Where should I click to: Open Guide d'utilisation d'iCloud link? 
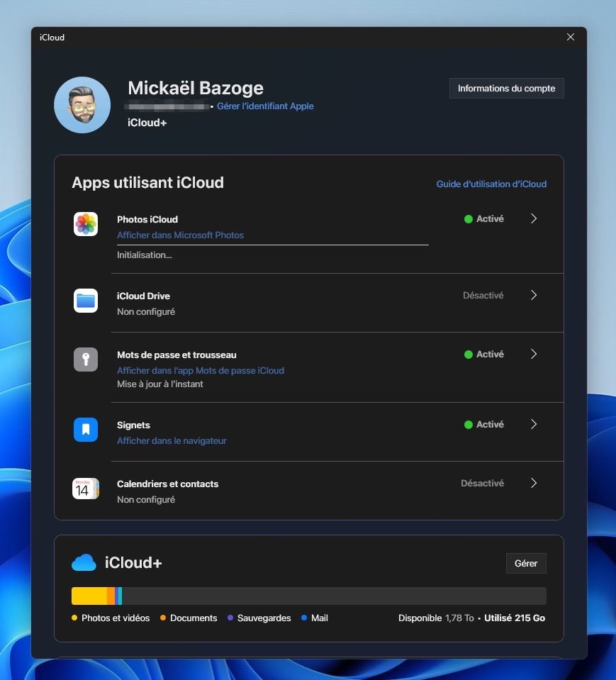point(491,184)
